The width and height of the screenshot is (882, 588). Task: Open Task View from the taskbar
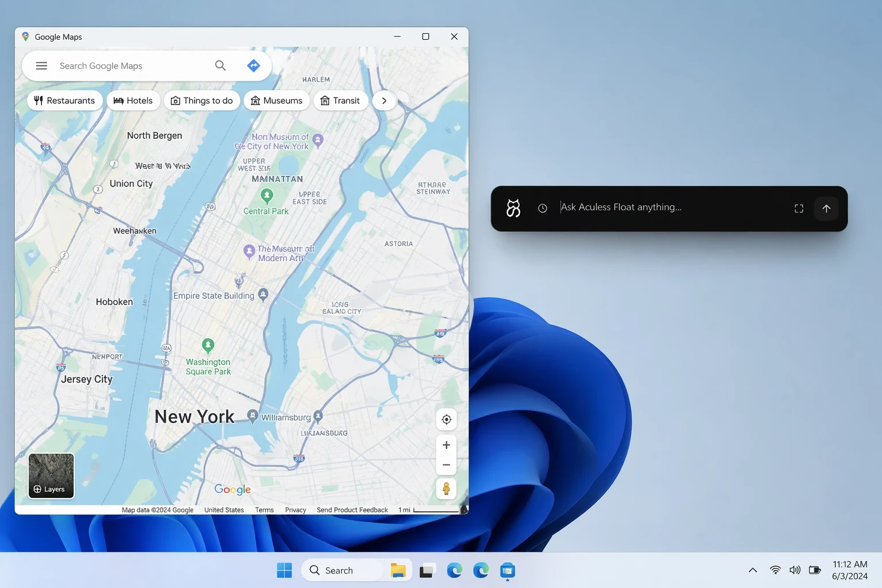[426, 570]
